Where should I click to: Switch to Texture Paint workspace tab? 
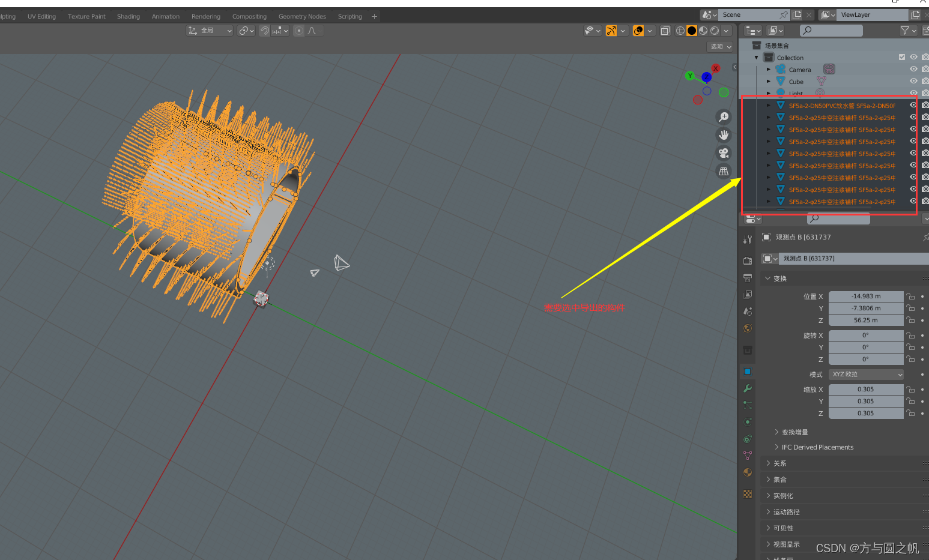pos(86,17)
